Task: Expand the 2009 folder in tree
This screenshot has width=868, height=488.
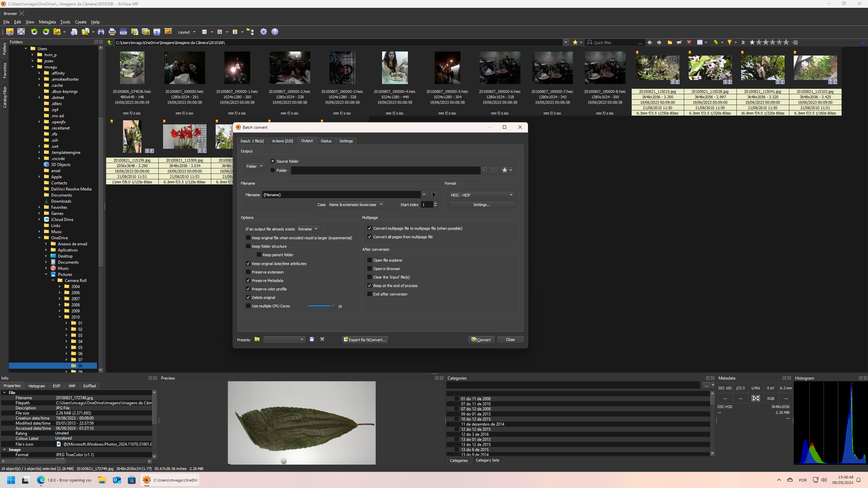Action: 60,311
